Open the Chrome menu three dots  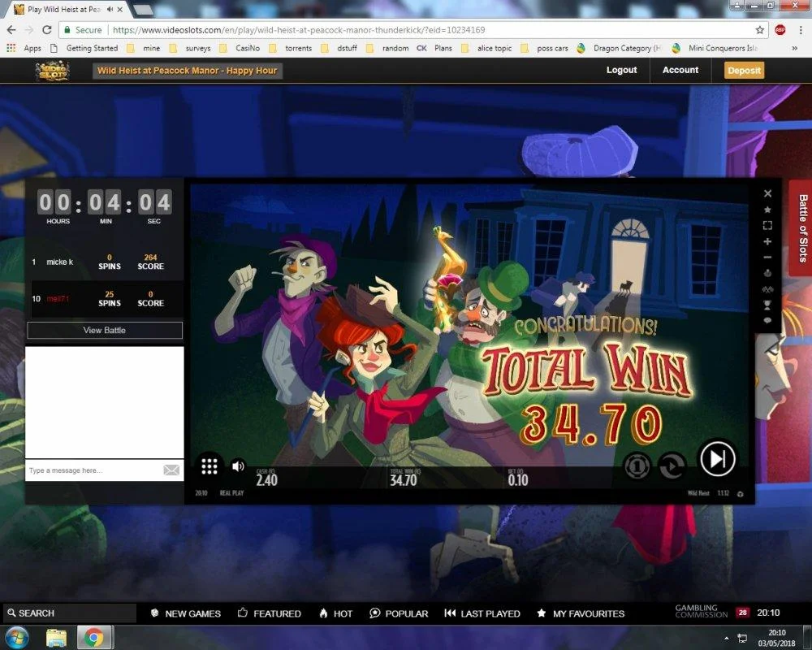(801, 29)
